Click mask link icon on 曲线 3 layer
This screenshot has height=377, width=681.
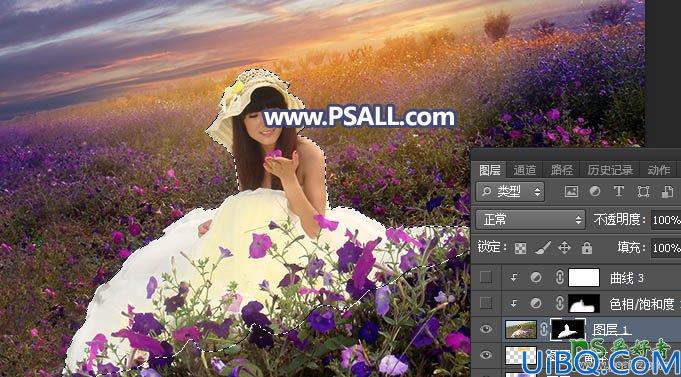pyautogui.click(x=560, y=278)
